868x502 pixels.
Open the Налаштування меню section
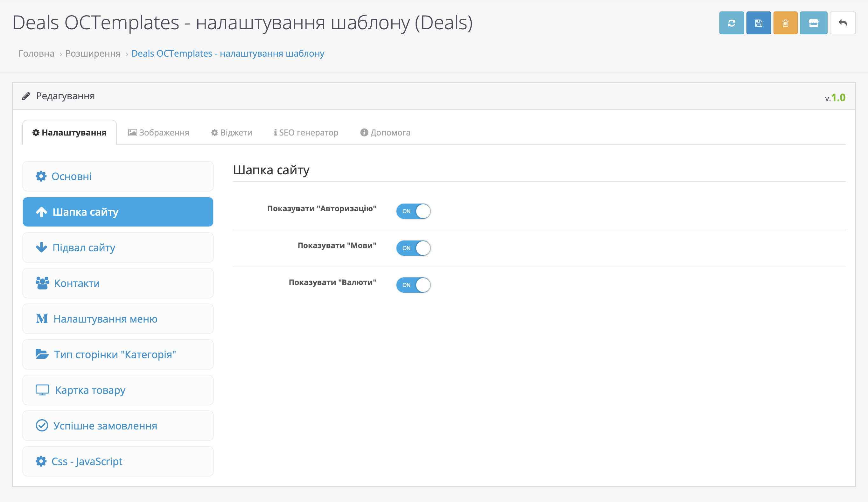point(118,319)
